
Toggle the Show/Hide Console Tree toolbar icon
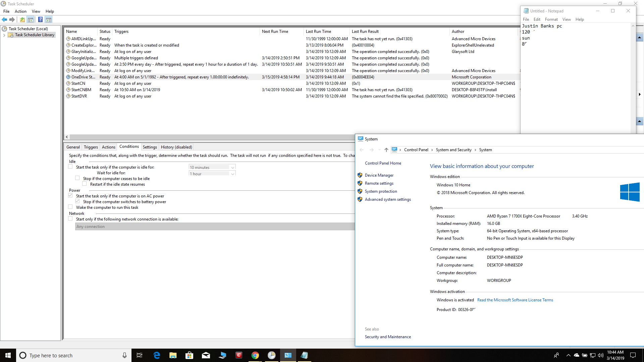point(31,19)
